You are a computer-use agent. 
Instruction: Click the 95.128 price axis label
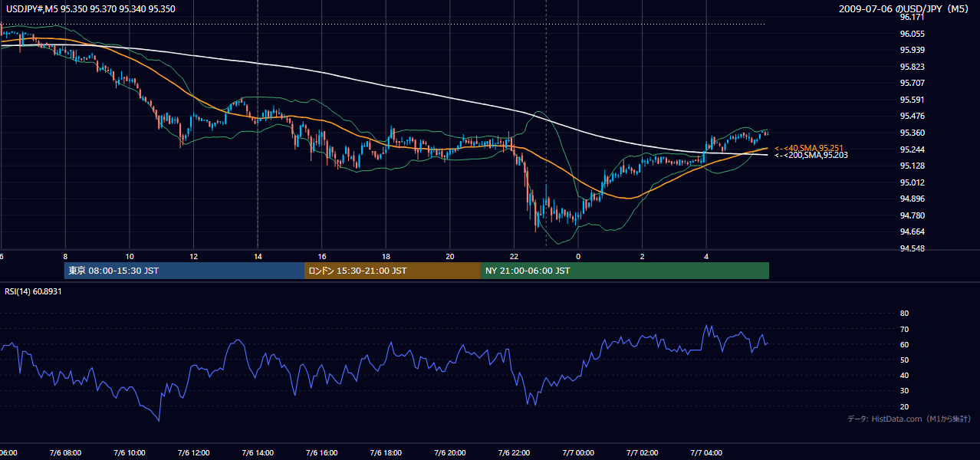coord(912,166)
